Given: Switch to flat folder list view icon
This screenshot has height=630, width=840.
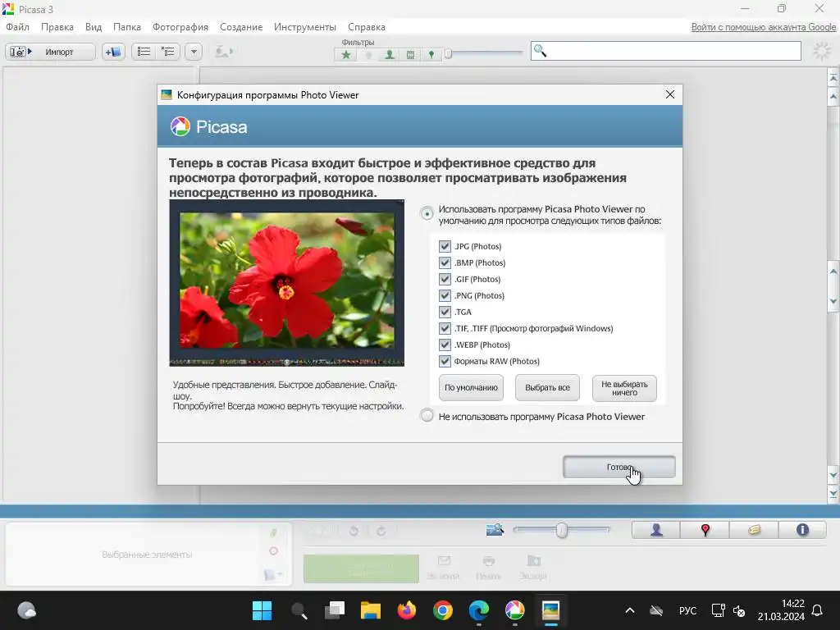Looking at the screenshot, I should point(144,52).
